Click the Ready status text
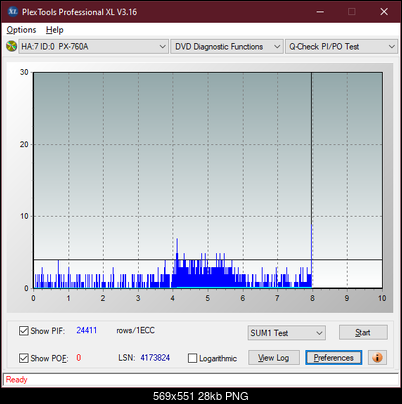402x404 pixels. coord(16,379)
